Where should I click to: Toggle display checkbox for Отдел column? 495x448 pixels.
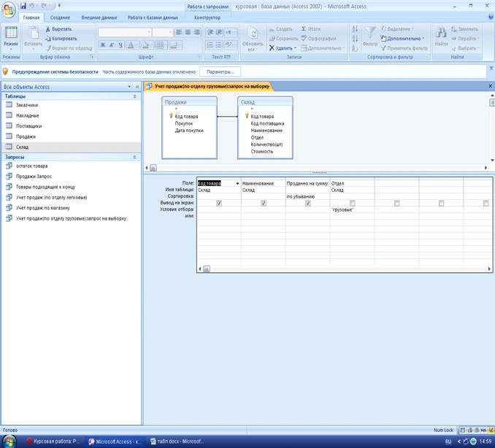tap(352, 203)
